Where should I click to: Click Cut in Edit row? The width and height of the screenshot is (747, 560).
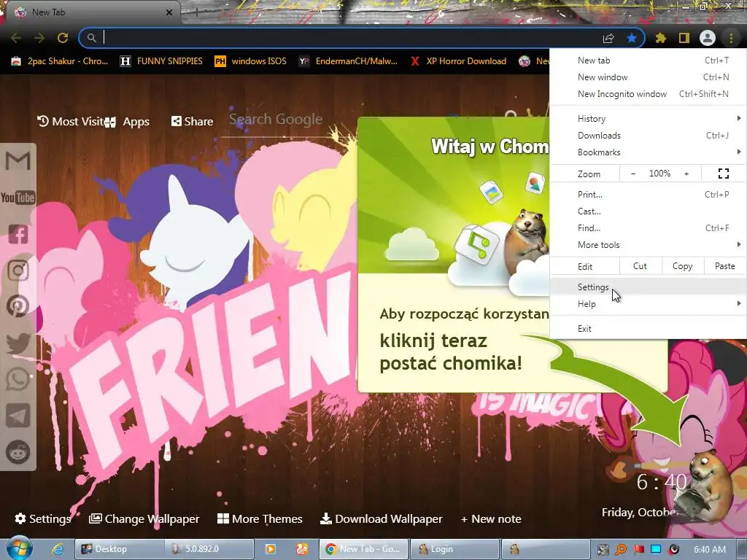(640, 266)
